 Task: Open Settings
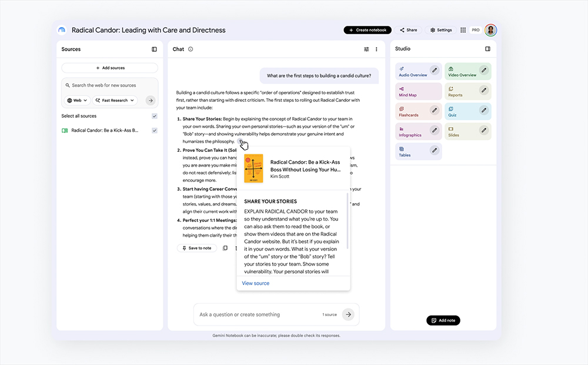point(440,30)
